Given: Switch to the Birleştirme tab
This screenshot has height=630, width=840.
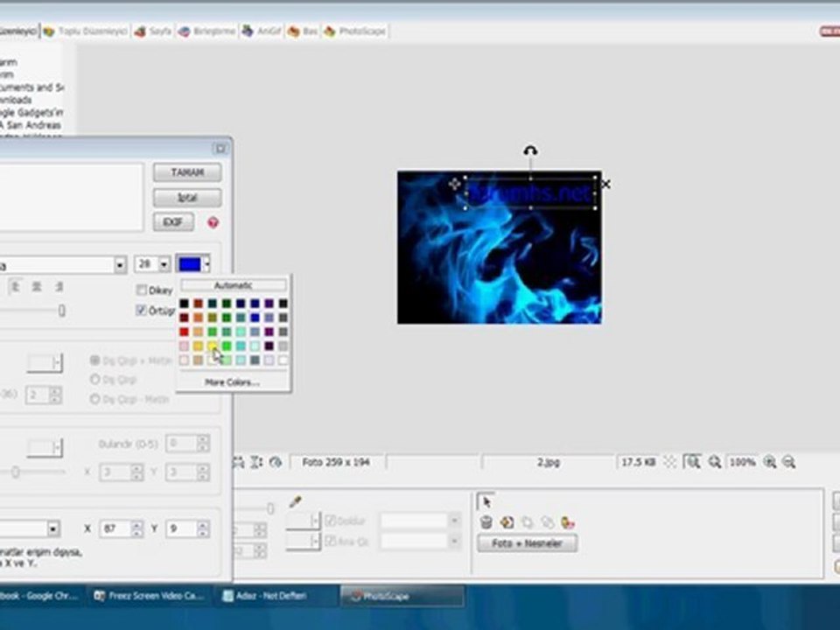Looking at the screenshot, I should coord(206,31).
